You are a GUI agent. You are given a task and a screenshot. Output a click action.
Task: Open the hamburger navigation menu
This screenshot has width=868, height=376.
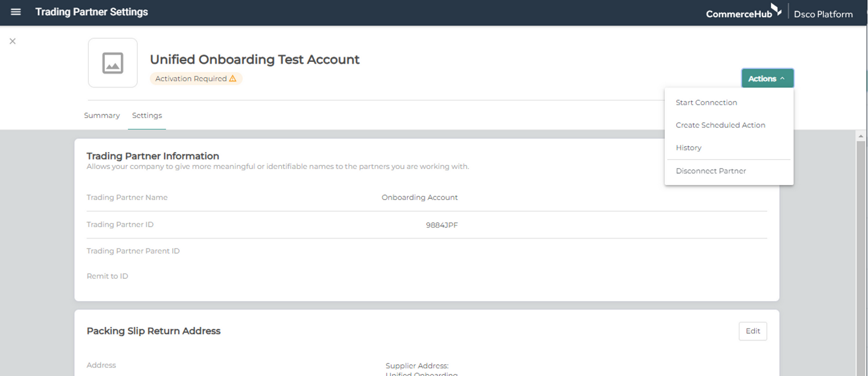15,11
